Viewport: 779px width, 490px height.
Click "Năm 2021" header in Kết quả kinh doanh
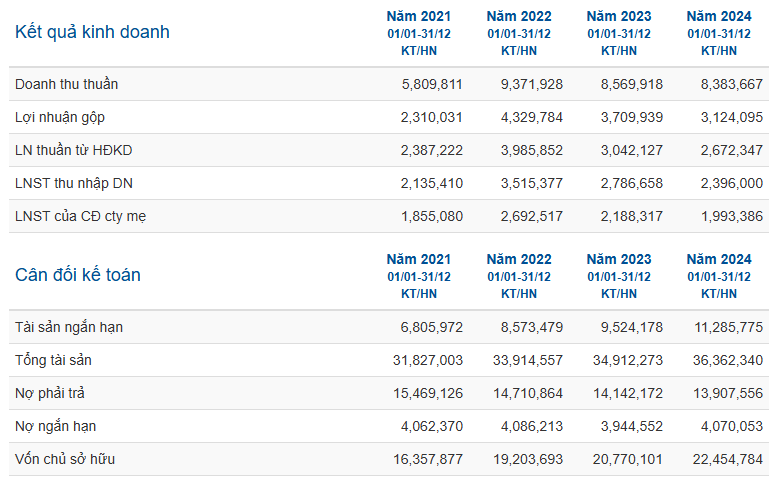tap(419, 16)
